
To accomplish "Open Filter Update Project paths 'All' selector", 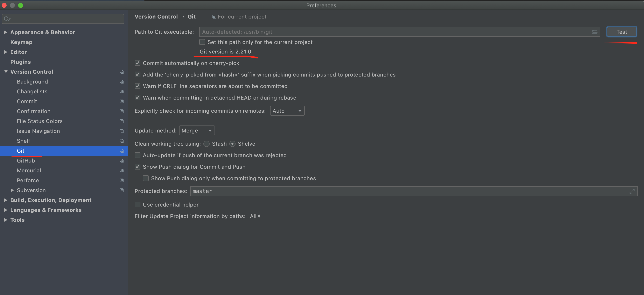I will coord(255,216).
